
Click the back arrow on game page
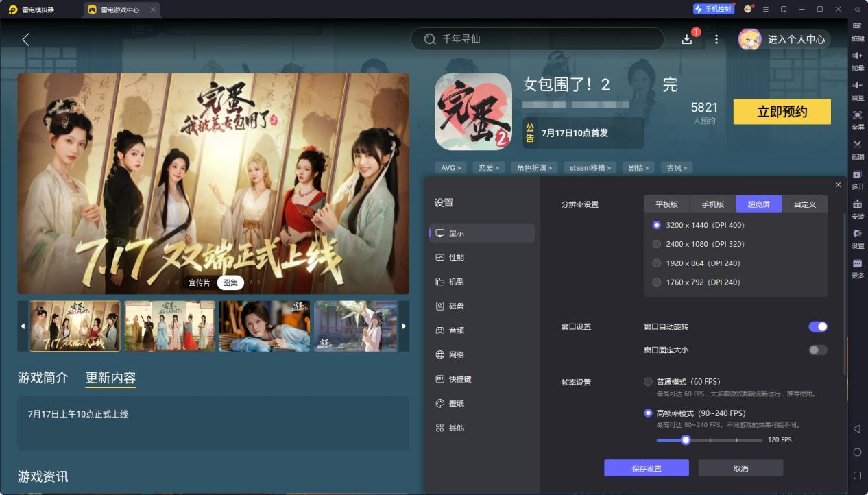25,39
